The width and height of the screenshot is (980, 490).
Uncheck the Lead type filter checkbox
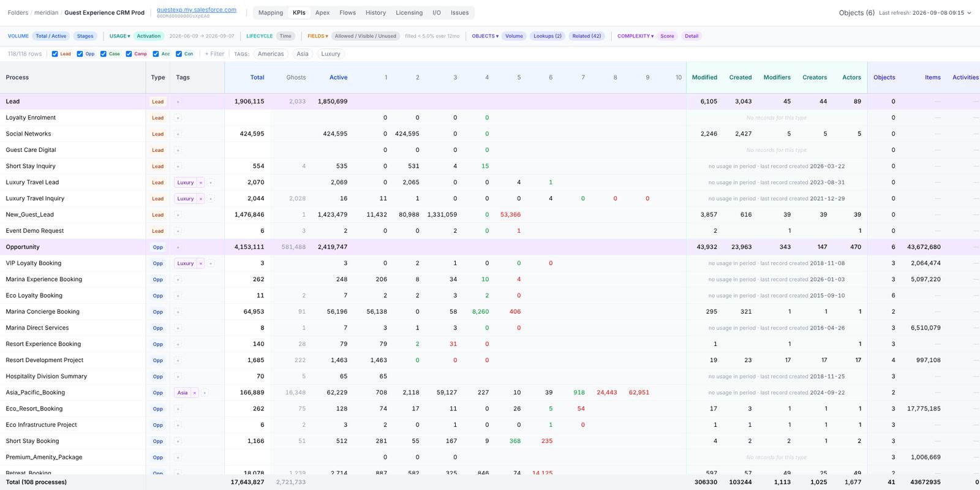(x=55, y=54)
